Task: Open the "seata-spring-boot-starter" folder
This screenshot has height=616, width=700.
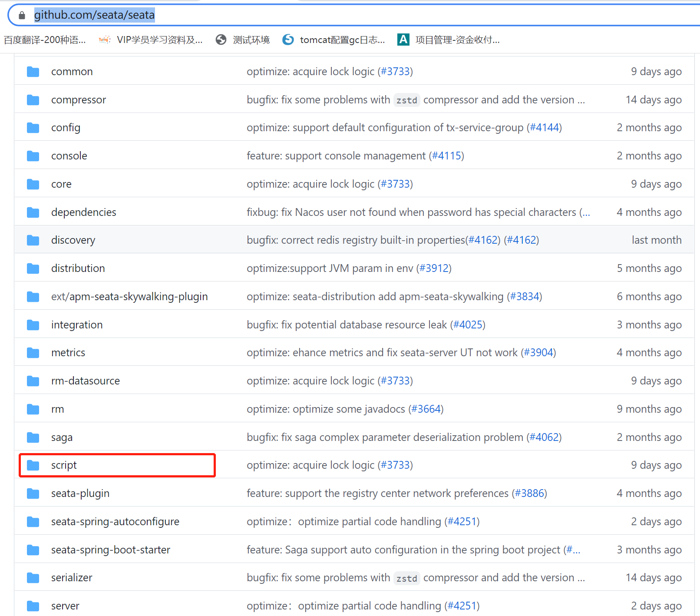Action: pos(111,550)
